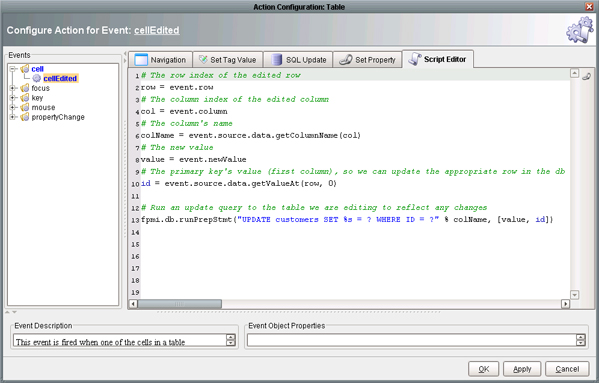Switch to the Set Tag Value tab
The height and width of the screenshot is (383, 599).
(x=228, y=60)
